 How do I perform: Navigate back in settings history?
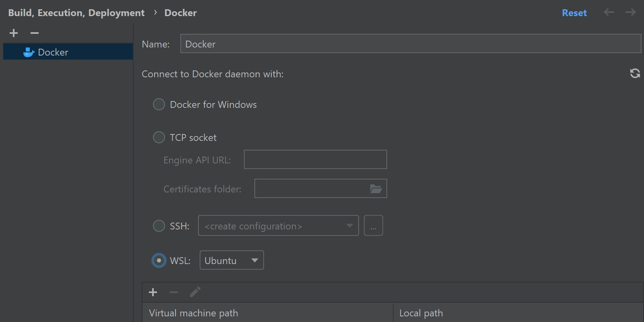click(609, 12)
